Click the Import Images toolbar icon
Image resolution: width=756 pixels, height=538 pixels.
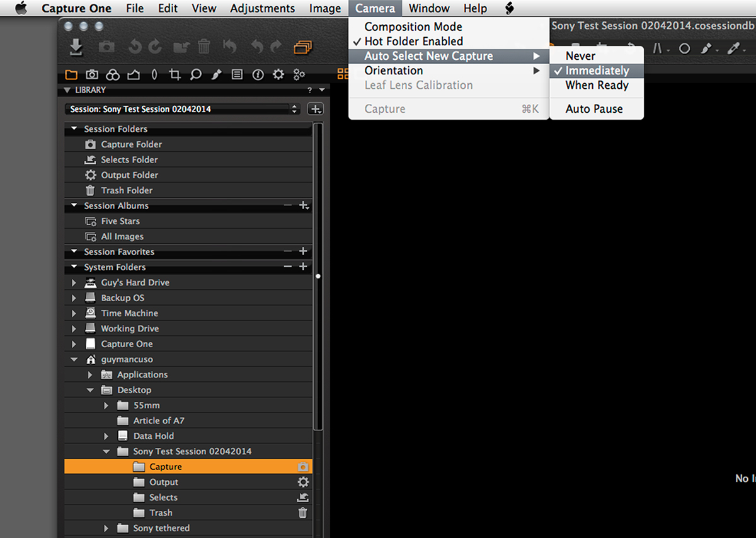(x=76, y=47)
